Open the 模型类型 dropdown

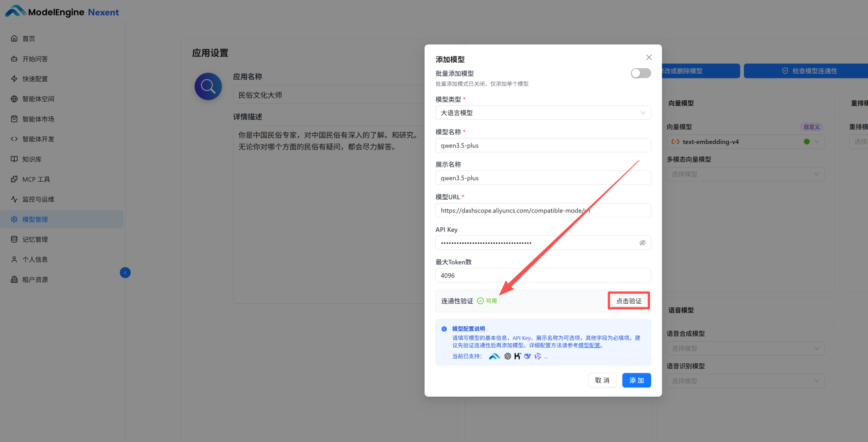click(x=543, y=113)
